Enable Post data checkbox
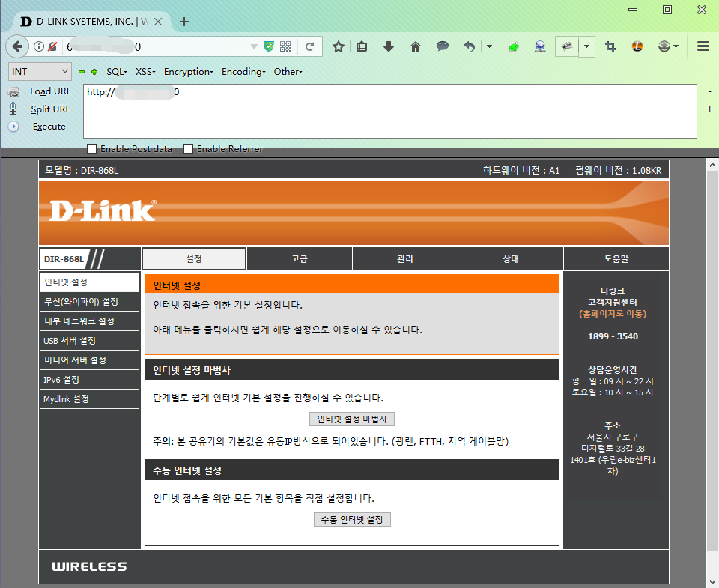719x588 pixels. click(x=91, y=148)
